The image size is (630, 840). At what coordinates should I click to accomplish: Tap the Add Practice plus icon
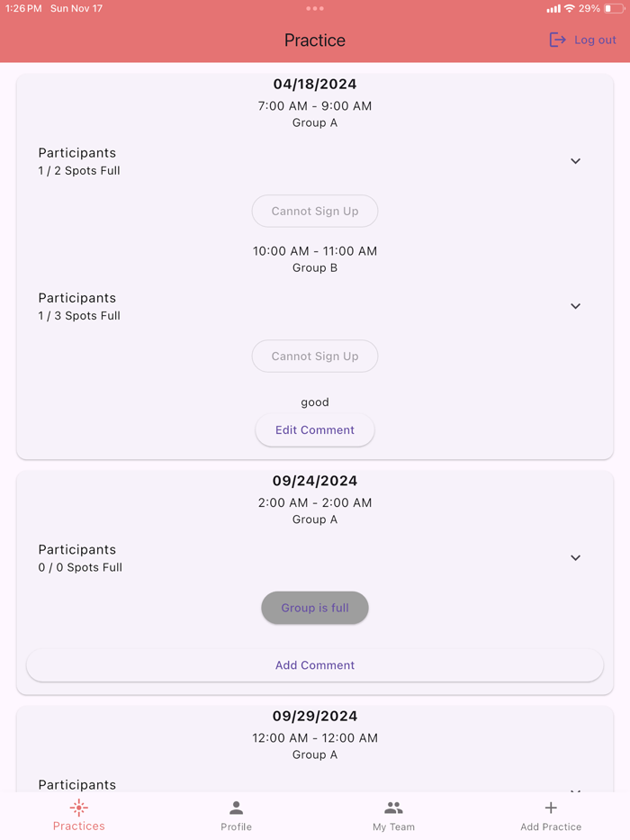(x=551, y=808)
